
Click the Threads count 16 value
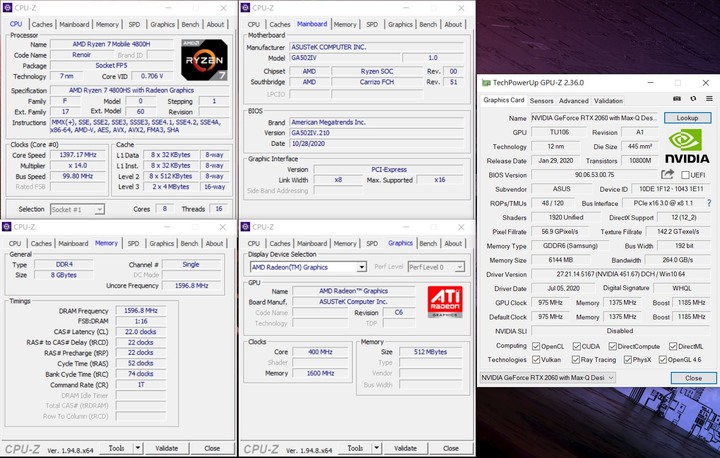pos(219,209)
